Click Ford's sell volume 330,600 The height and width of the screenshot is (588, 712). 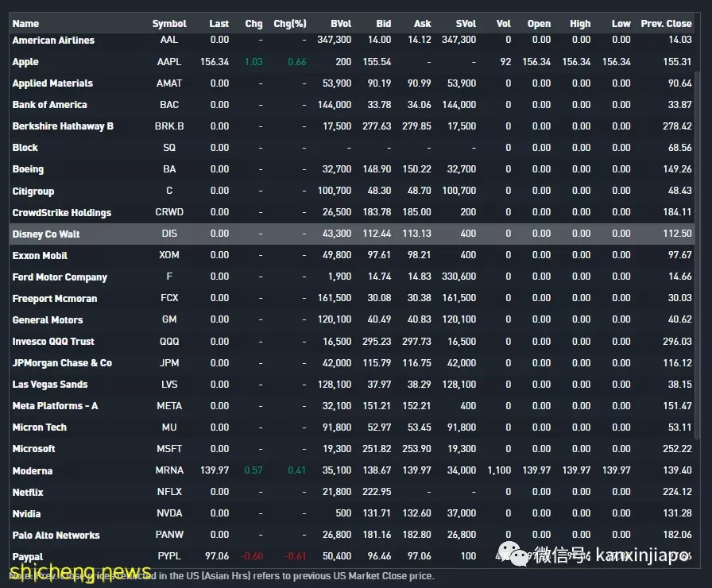click(459, 276)
